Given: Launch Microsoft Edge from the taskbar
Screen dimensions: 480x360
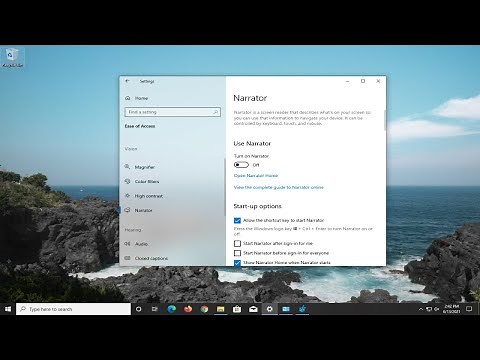Looking at the screenshot, I should [171, 309].
